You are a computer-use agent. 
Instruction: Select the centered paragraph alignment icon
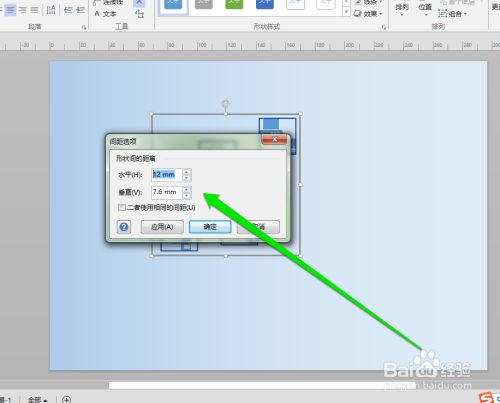[x=10, y=10]
